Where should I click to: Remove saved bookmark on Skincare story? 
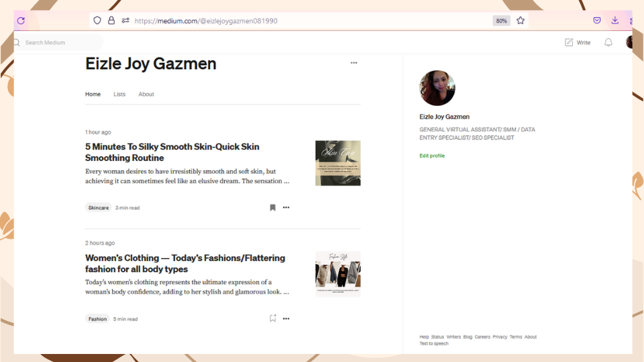coord(273,208)
